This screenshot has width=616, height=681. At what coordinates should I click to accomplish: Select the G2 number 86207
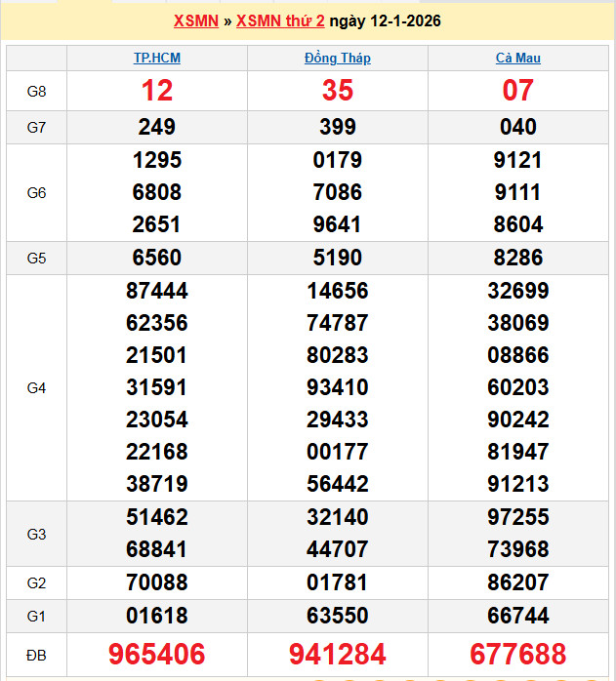tap(517, 583)
